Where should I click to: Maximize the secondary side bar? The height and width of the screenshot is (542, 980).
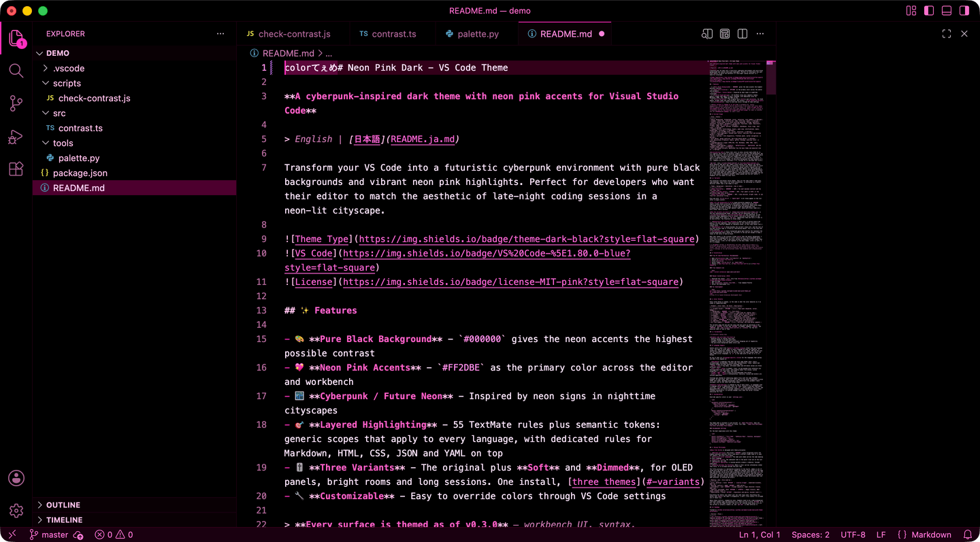tap(947, 34)
